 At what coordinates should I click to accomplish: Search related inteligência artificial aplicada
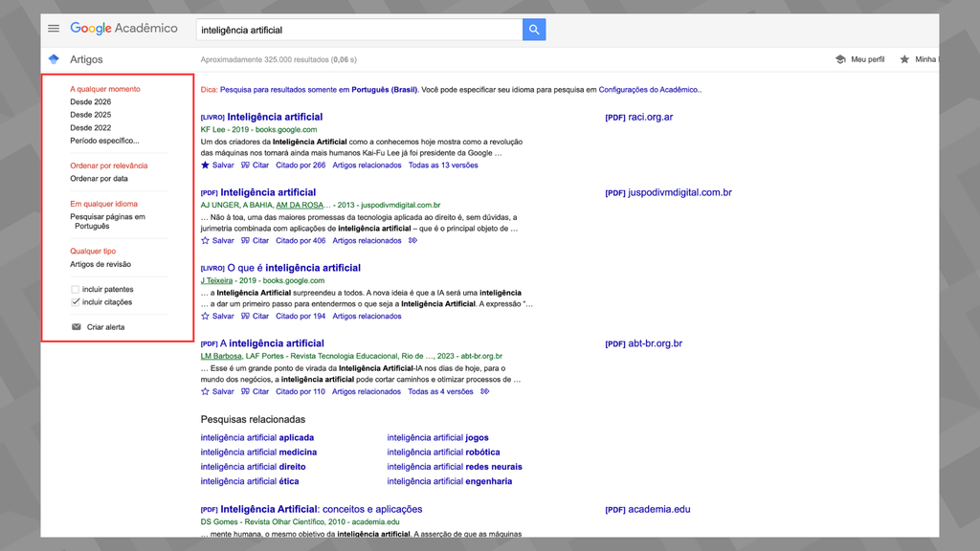(x=256, y=438)
